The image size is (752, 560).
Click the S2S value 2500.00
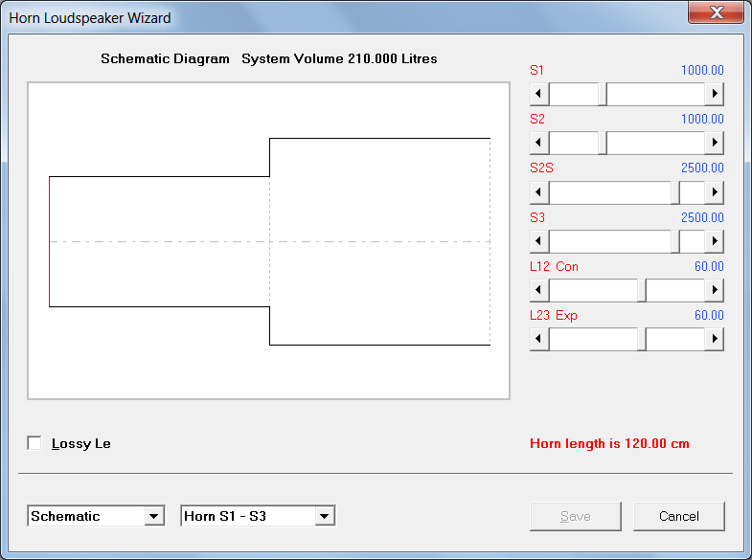(702, 168)
